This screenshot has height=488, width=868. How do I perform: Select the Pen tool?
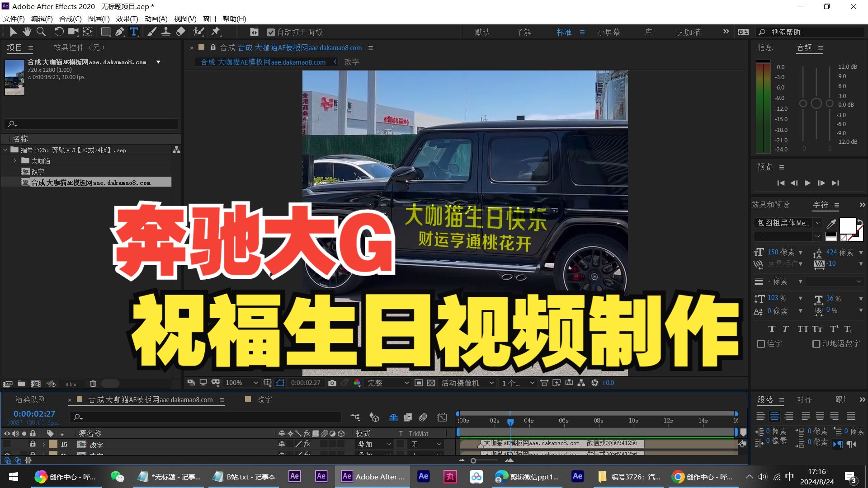click(119, 32)
